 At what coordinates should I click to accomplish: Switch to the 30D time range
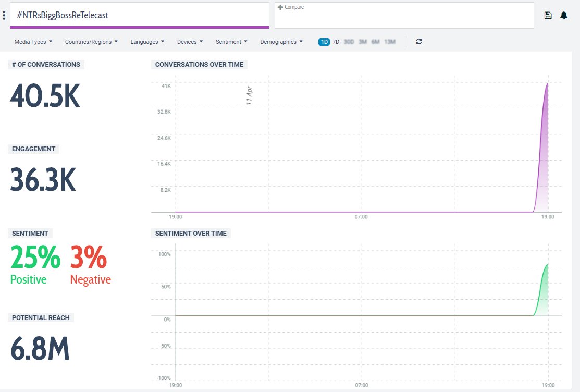coord(349,42)
